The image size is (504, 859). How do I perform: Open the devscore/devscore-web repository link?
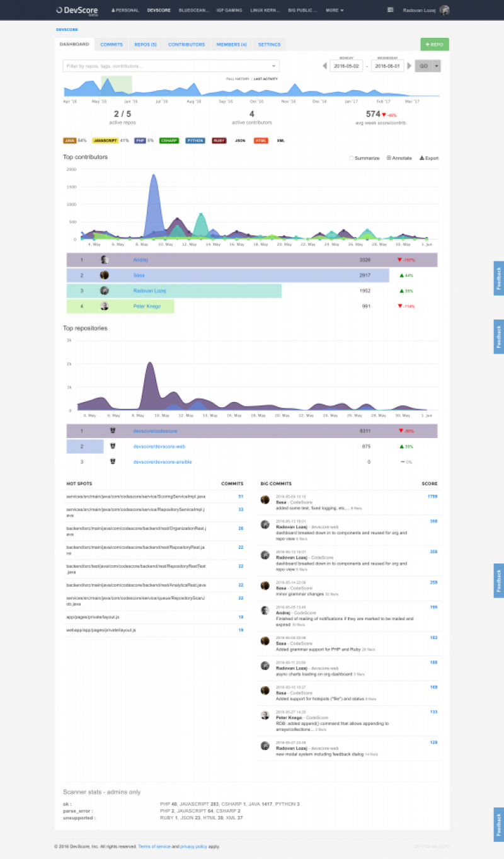(159, 446)
